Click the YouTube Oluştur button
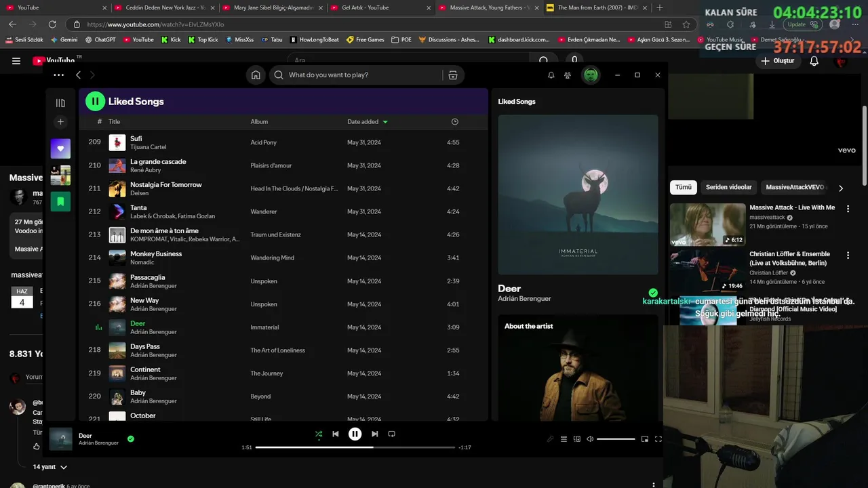868x488 pixels. (778, 61)
